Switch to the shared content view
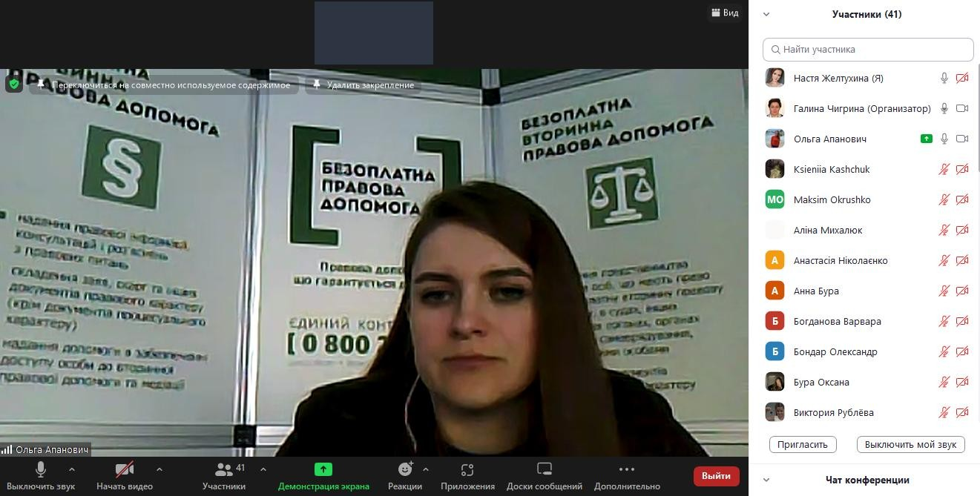 (x=165, y=85)
